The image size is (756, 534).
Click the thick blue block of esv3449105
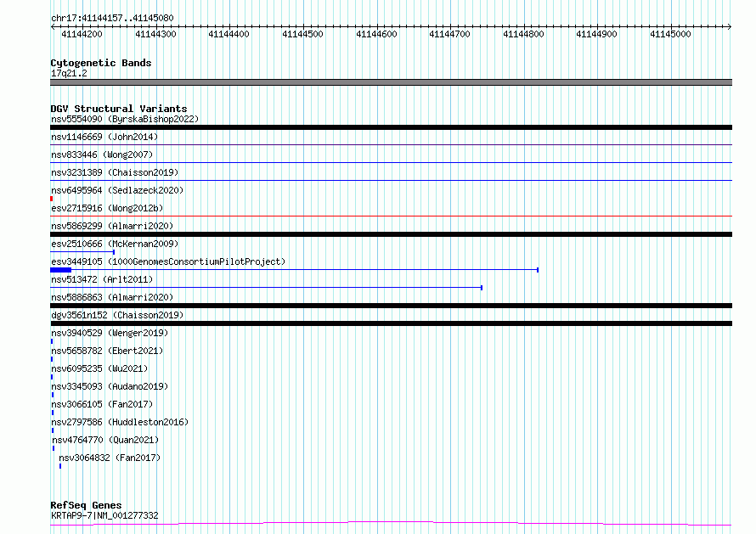pos(61,270)
